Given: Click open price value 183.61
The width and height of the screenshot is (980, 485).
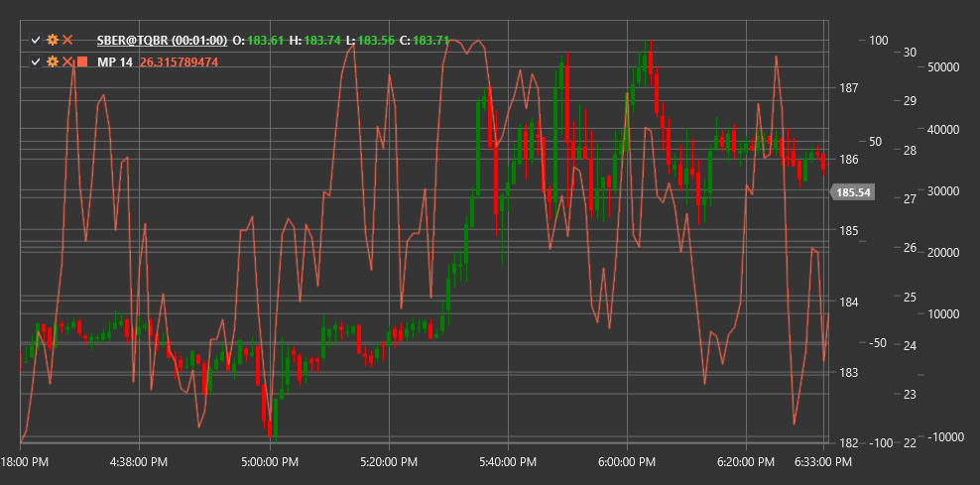Looking at the screenshot, I should pos(265,41).
